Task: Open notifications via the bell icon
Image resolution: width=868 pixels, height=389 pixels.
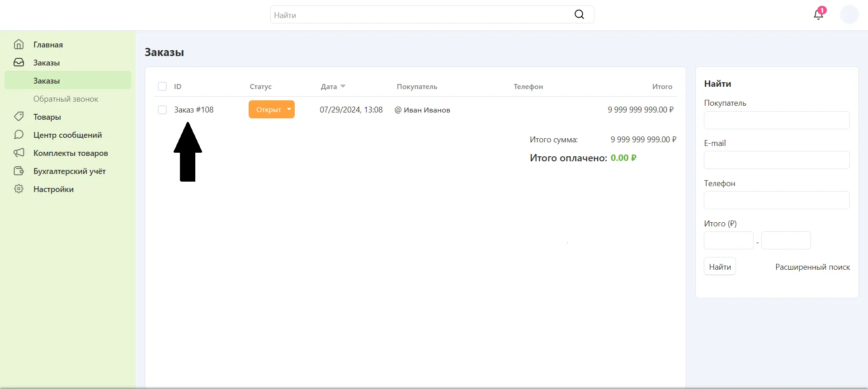Action: coord(818,14)
